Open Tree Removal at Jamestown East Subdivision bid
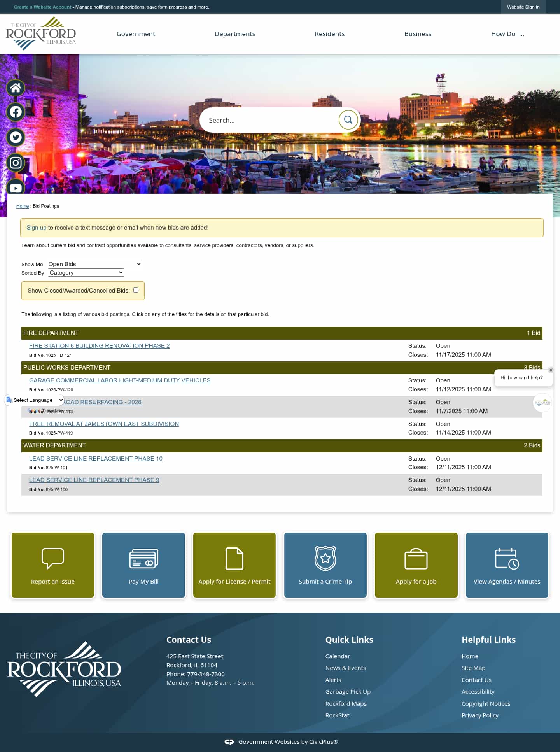 point(104,424)
